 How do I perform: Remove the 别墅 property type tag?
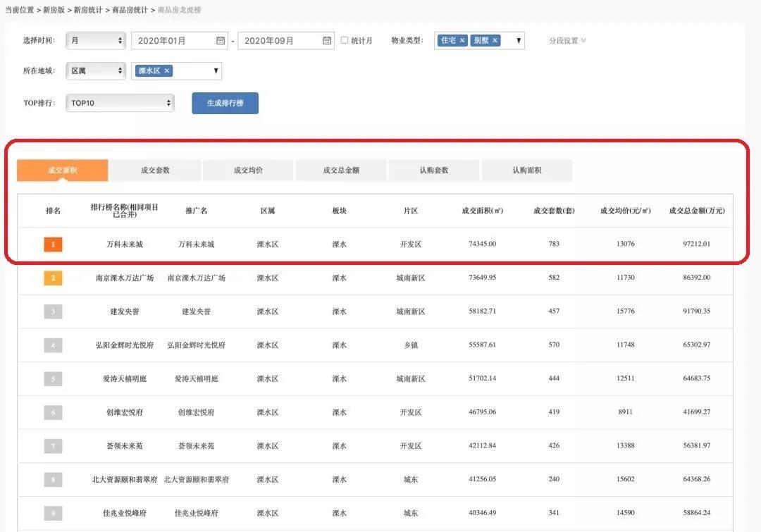(x=495, y=41)
